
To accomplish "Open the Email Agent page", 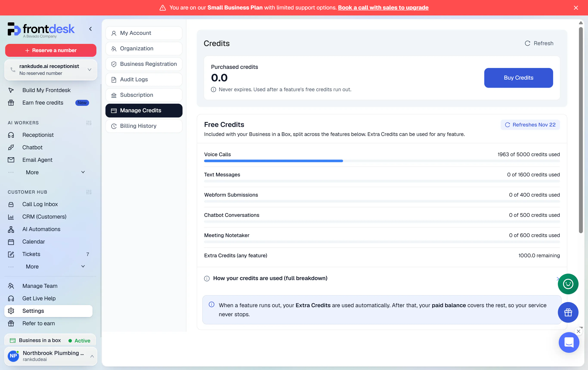I will pos(48,160).
